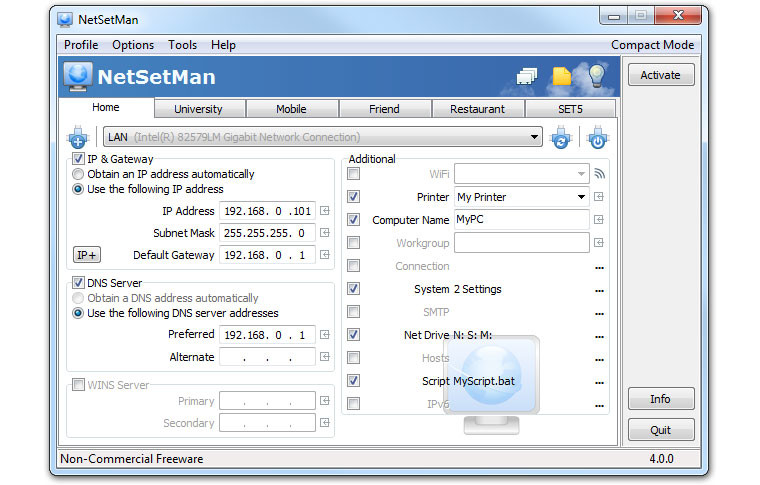
Task: Enable the WINS Server checkbox
Action: [78, 385]
